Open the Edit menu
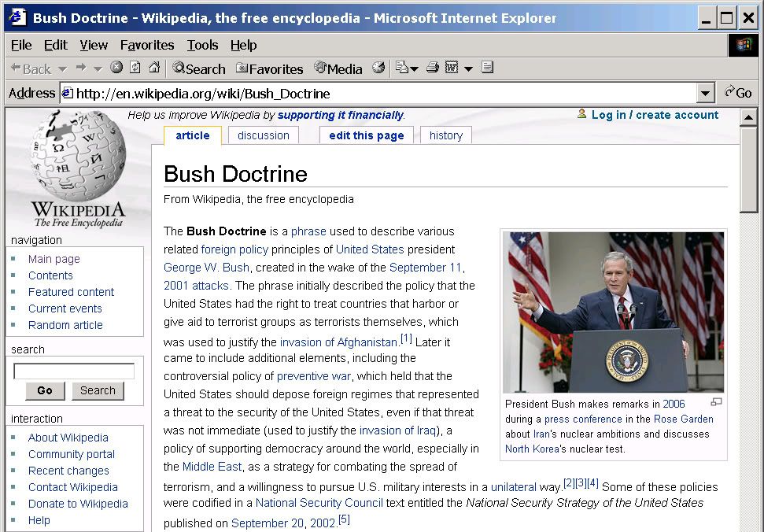The height and width of the screenshot is (532, 764). [56, 46]
